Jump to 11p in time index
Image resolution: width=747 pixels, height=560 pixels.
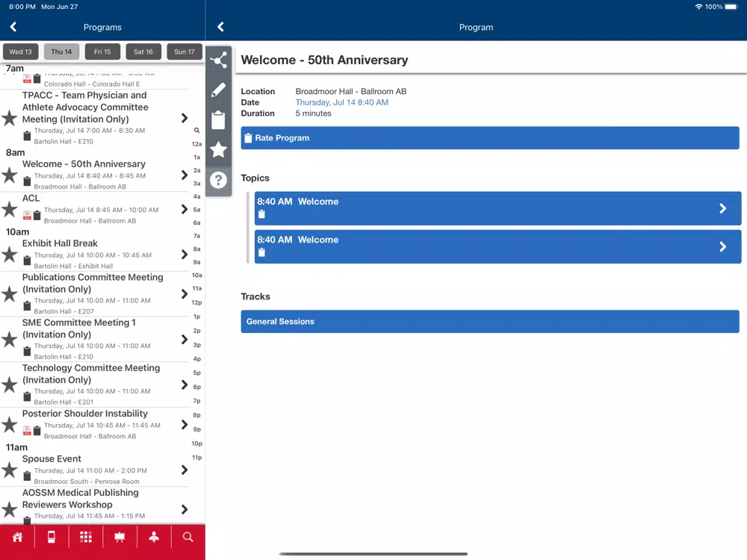[x=196, y=458]
